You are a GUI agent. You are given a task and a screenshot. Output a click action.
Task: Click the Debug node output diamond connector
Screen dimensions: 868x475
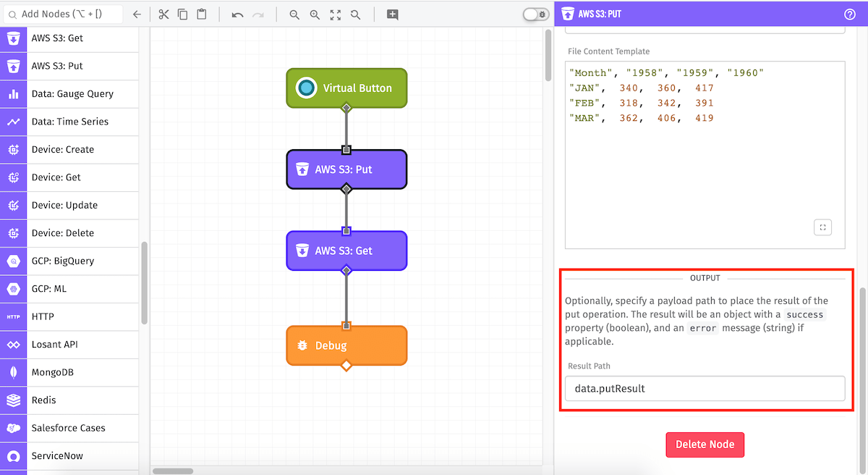click(346, 365)
